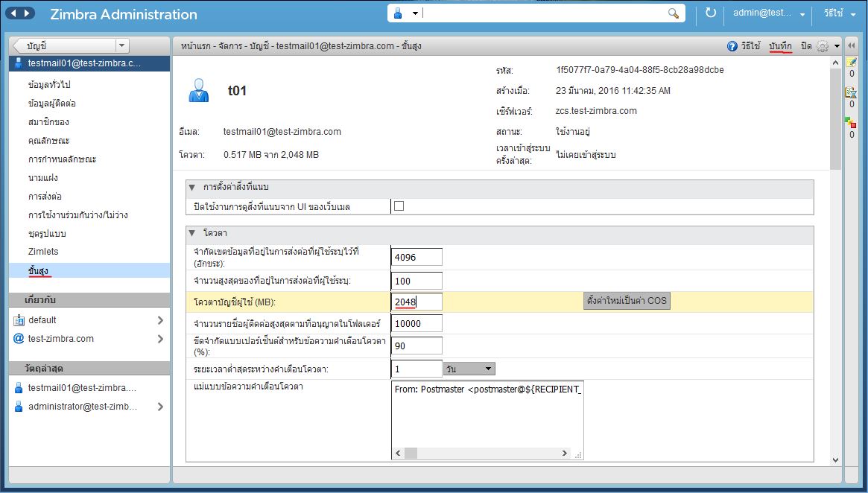Image resolution: width=868 pixels, height=493 pixels.
Task: Open the gear settings icon
Action: click(x=823, y=46)
